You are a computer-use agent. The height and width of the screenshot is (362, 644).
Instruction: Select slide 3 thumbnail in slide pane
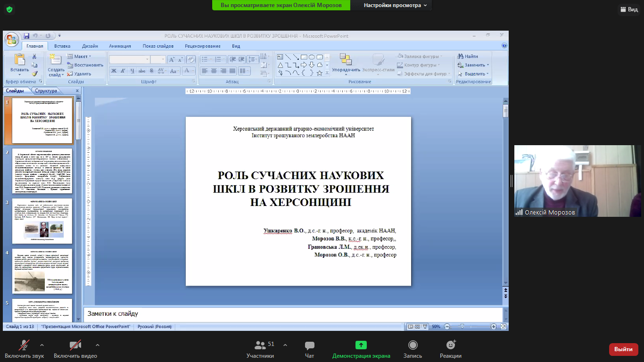[42, 221]
